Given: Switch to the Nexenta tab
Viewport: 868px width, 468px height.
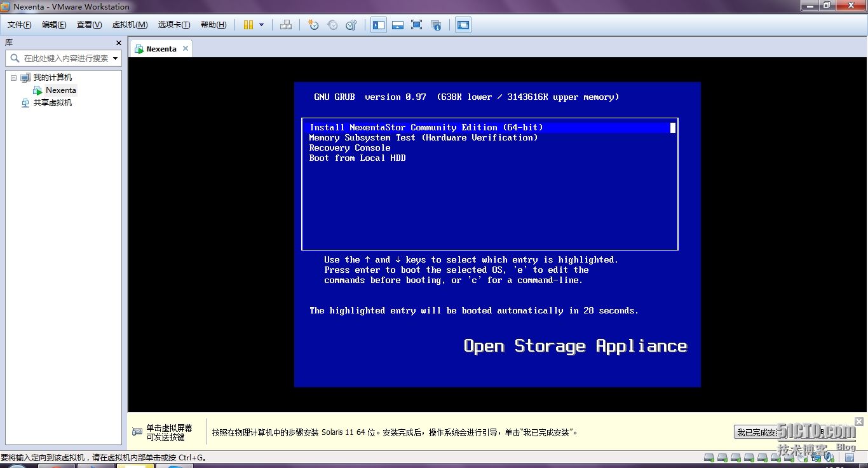Looking at the screenshot, I should click(x=161, y=49).
